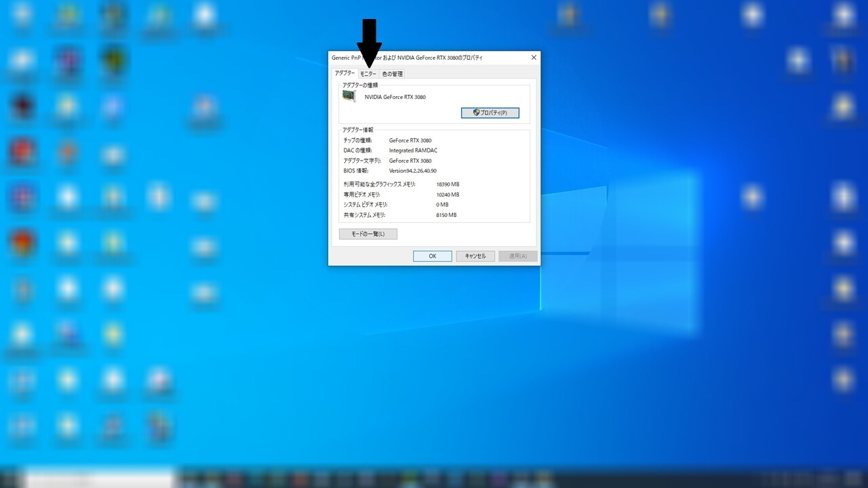Click the アダプター文字列 label
The height and width of the screenshot is (488, 868).
(362, 161)
